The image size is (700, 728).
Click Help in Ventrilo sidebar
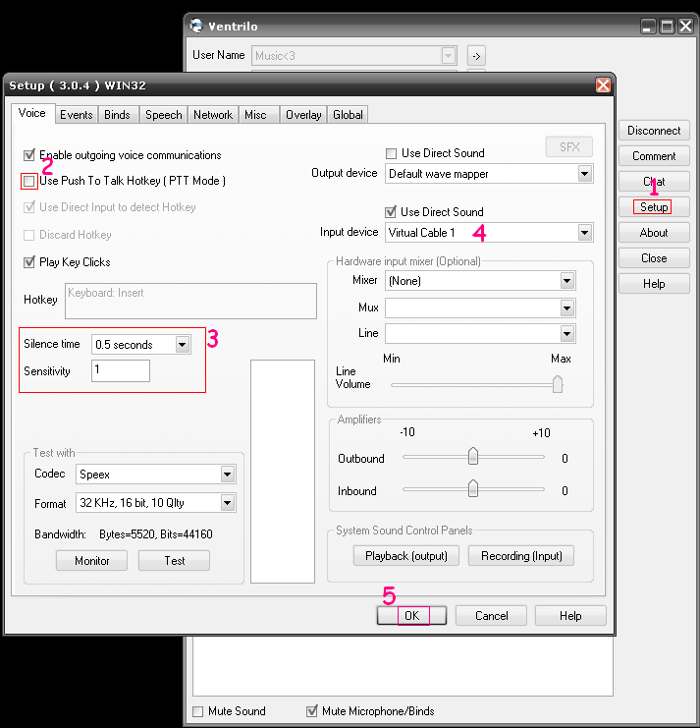click(x=654, y=284)
